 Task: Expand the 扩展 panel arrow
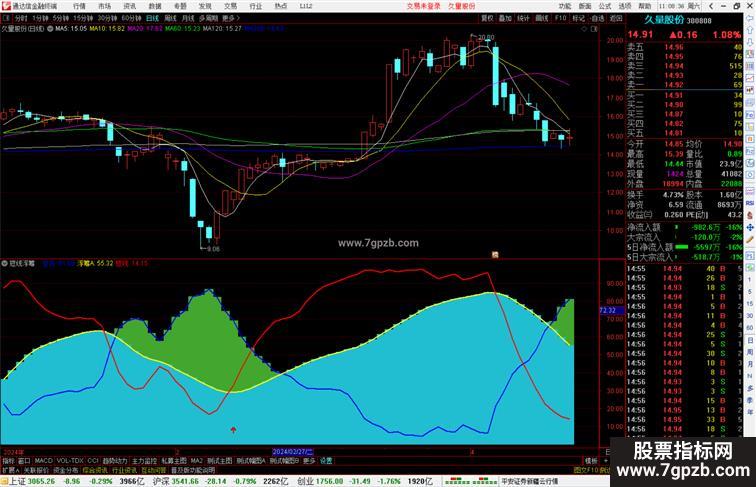11,470
